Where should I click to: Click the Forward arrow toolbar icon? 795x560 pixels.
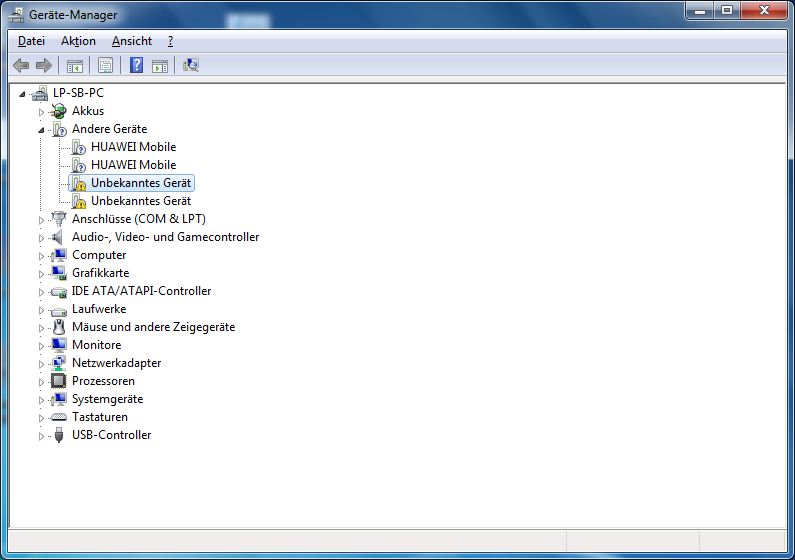pyautogui.click(x=44, y=65)
